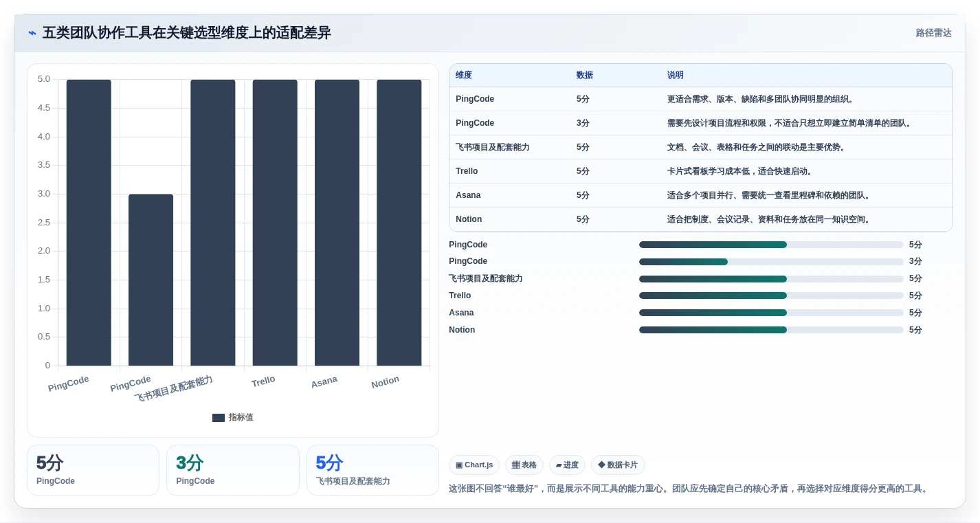Click the Asana x-axis label

click(324, 382)
